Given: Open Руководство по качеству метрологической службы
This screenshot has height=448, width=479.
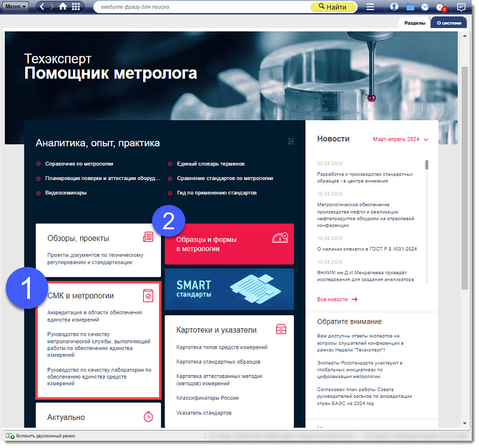Looking at the screenshot, I should tap(99, 345).
